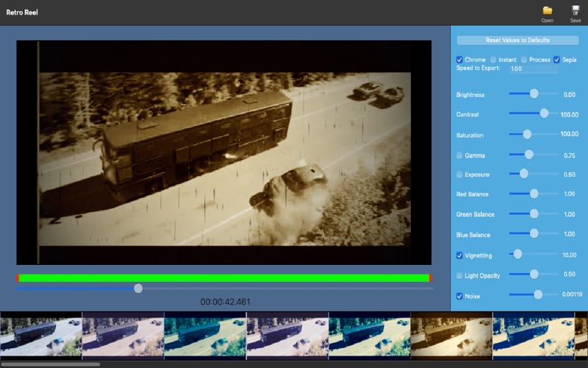Image resolution: width=588 pixels, height=368 pixels.
Task: Enable the Process filter checkbox
Action: pos(524,60)
